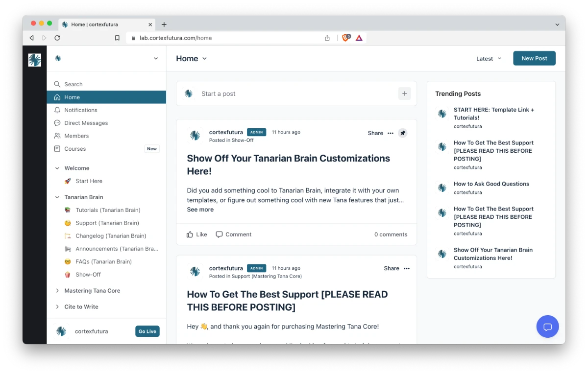Select Home in the sidebar
The image size is (588, 374).
coord(106,97)
